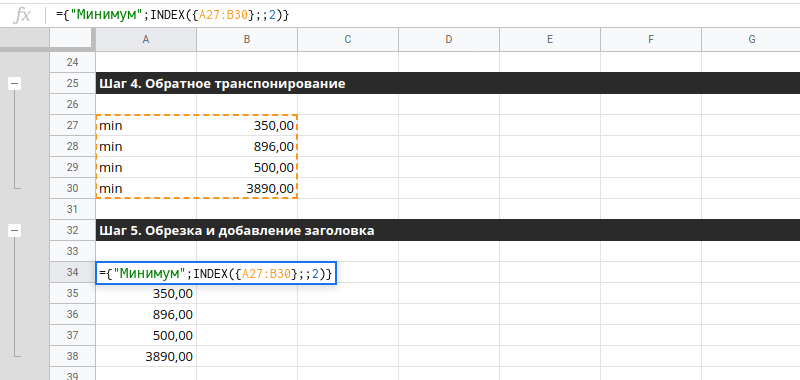The height and width of the screenshot is (380, 800).
Task: Select column B header
Action: pyautogui.click(x=247, y=39)
